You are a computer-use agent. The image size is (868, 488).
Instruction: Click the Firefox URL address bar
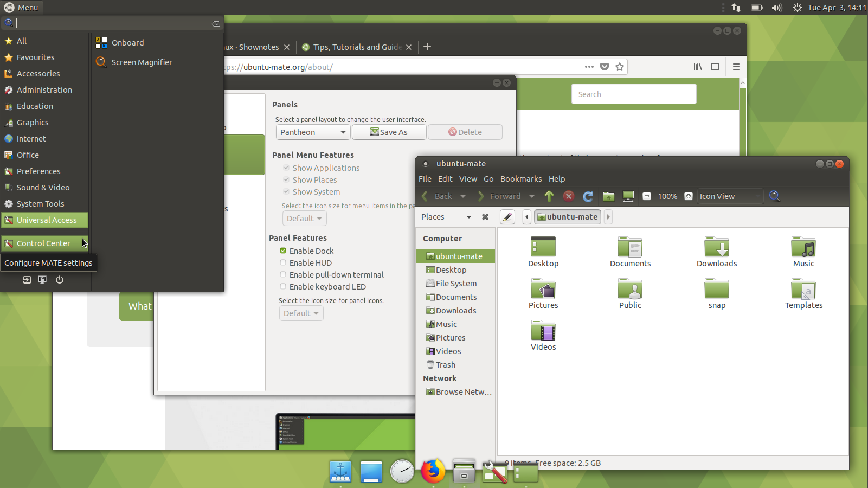tap(401, 67)
